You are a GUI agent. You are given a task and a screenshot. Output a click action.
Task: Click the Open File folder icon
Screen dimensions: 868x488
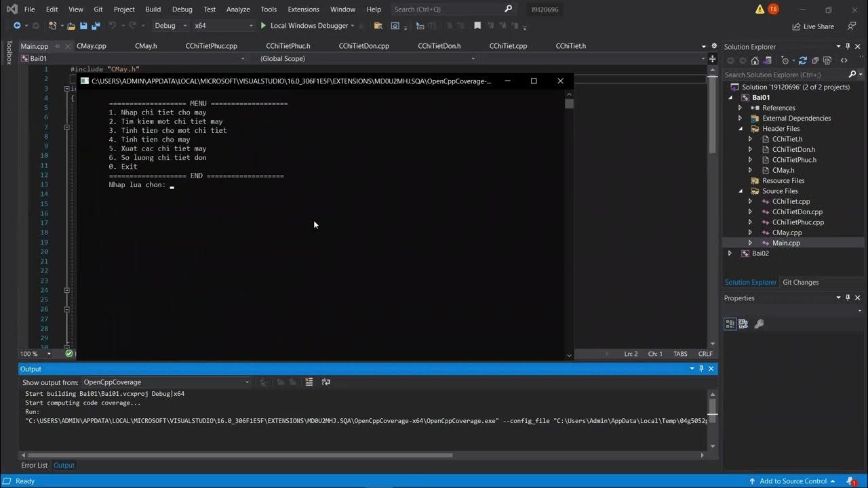[x=71, y=26]
